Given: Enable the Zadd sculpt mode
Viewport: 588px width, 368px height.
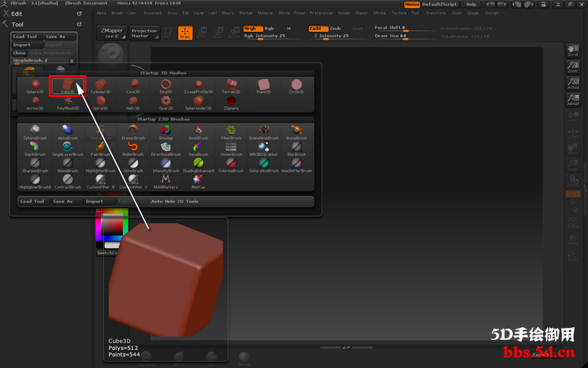Looking at the screenshot, I should pyautogui.click(x=318, y=29).
